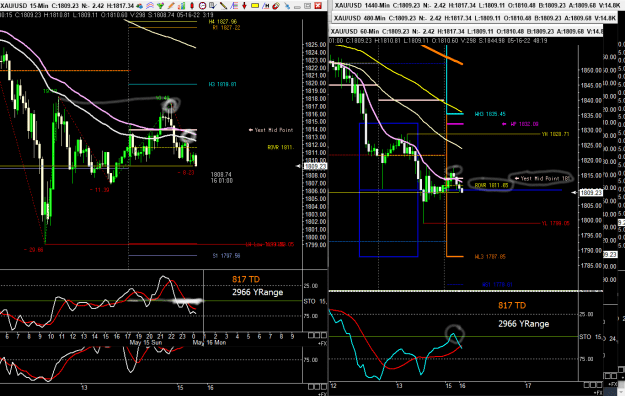The width and height of the screenshot is (625, 396).
Task: Select the horizontal line H tool
Action: coord(265,6)
